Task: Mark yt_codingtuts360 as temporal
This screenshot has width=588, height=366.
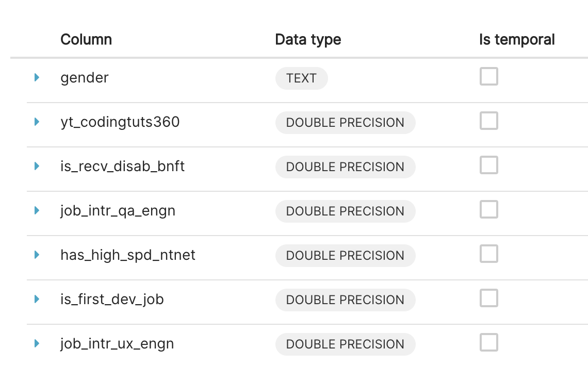Action: click(x=488, y=121)
